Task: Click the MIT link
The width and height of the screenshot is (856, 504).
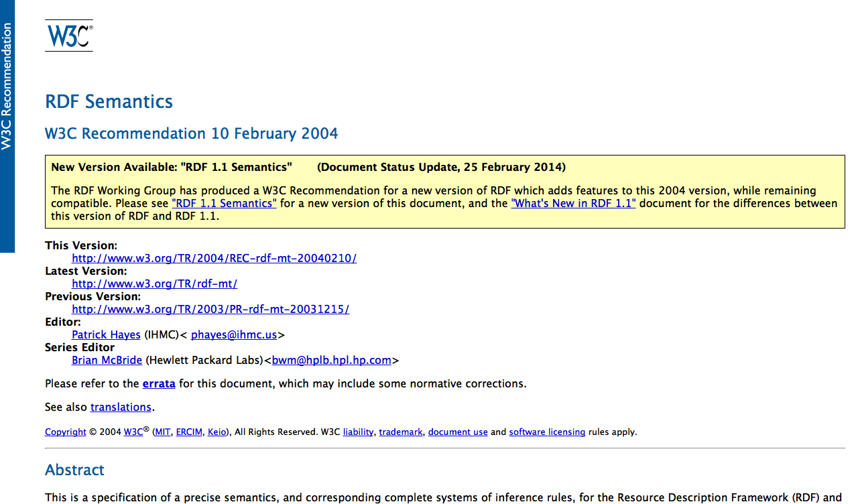Action: (163, 432)
